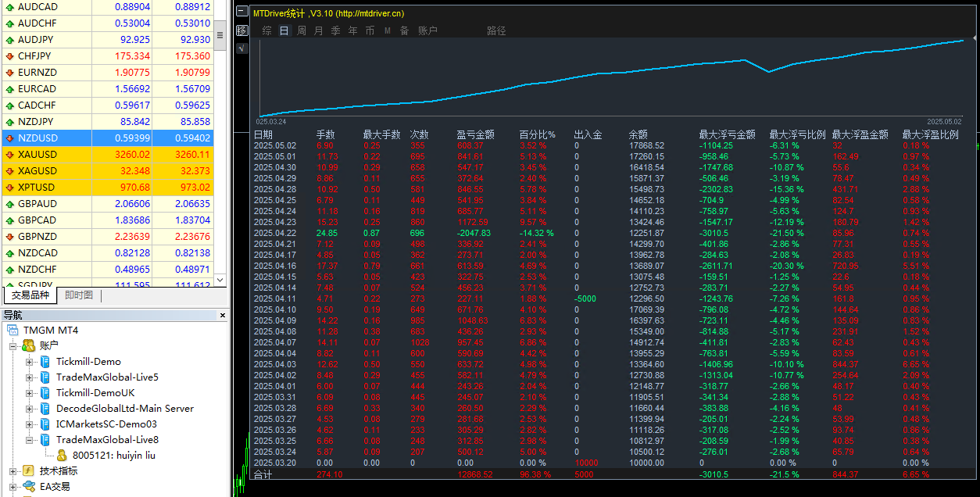Screen dimensions: 980x497
Task: Switch to the 即时图 tab
Action: [x=78, y=295]
